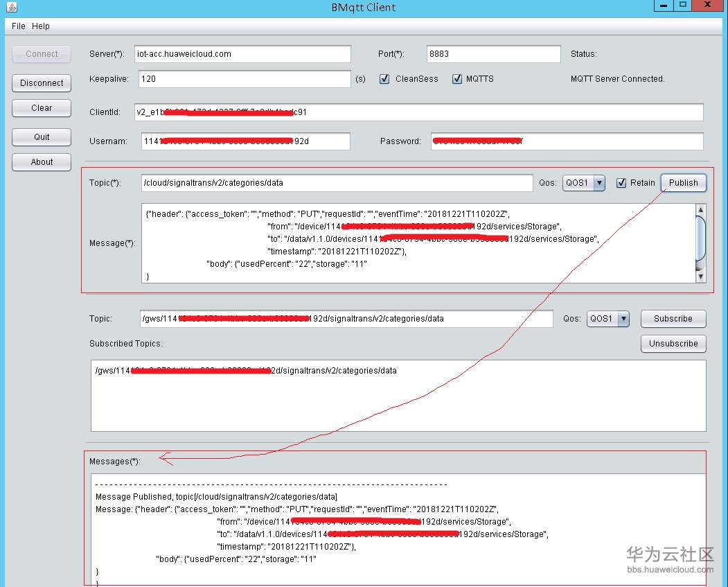
Task: Click the Message area scroll down arrow
Action: pyautogui.click(x=700, y=277)
